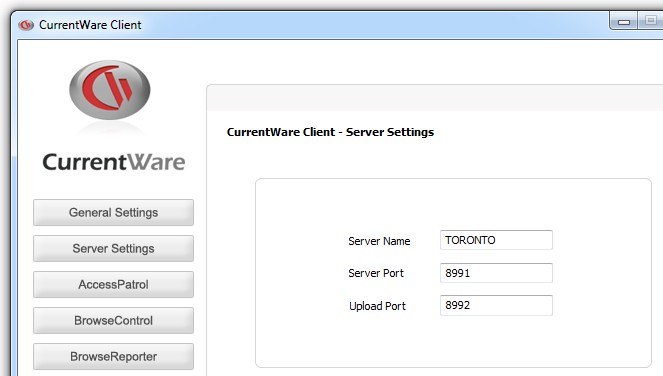The image size is (663, 376).
Task: Click the round red CurrentWare logo
Action: [x=110, y=90]
